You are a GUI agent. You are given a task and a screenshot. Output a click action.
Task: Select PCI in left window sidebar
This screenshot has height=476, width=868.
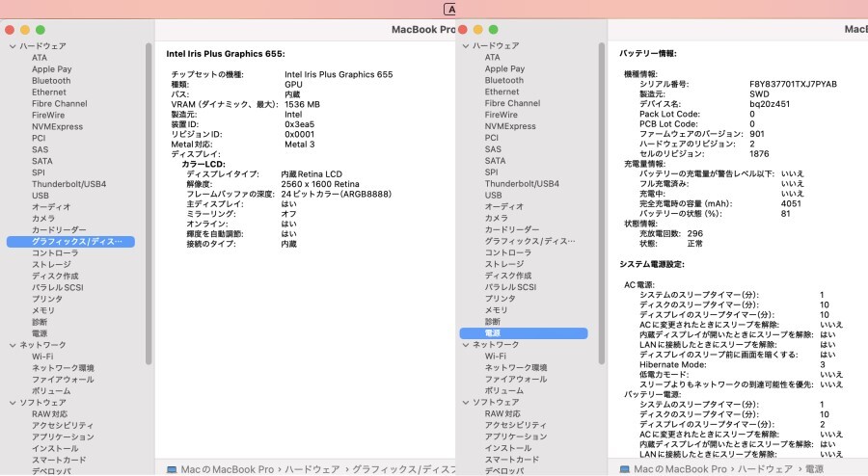click(x=39, y=138)
